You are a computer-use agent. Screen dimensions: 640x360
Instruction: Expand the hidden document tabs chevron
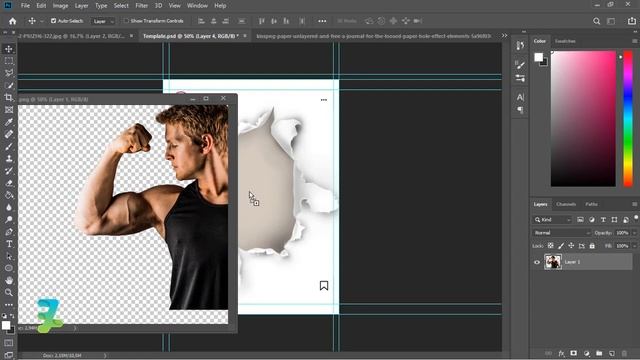pyautogui.click(x=504, y=36)
